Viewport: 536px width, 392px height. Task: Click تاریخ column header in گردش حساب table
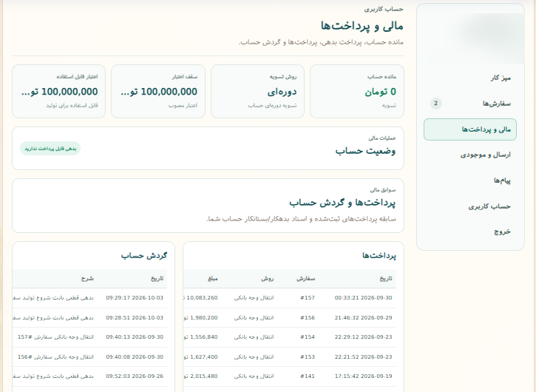pos(157,278)
